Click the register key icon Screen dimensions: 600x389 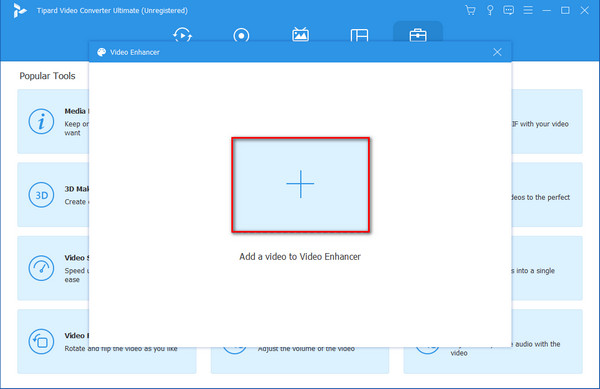490,10
